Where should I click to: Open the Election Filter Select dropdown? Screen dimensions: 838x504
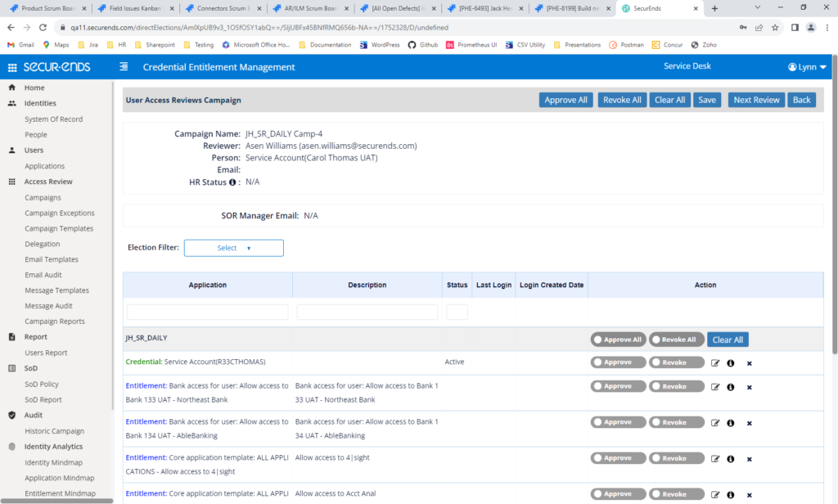[x=233, y=248]
